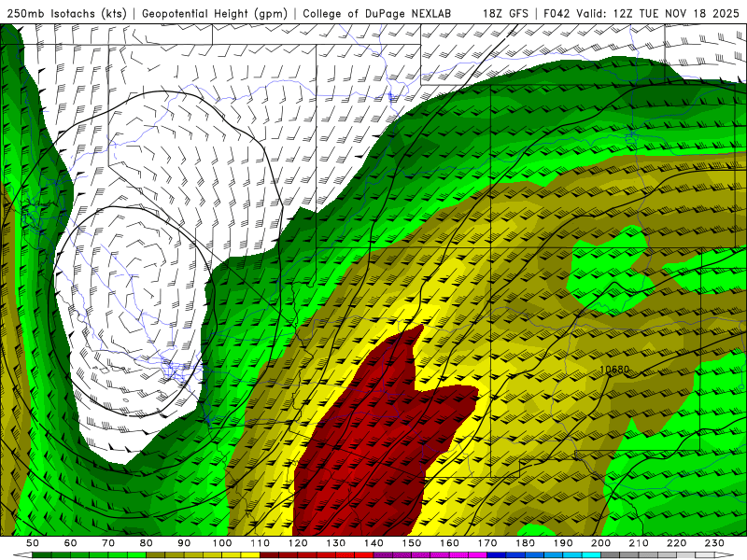Click the 'F042' forecast hour text
This screenshot has width=747, height=560.
(557, 13)
